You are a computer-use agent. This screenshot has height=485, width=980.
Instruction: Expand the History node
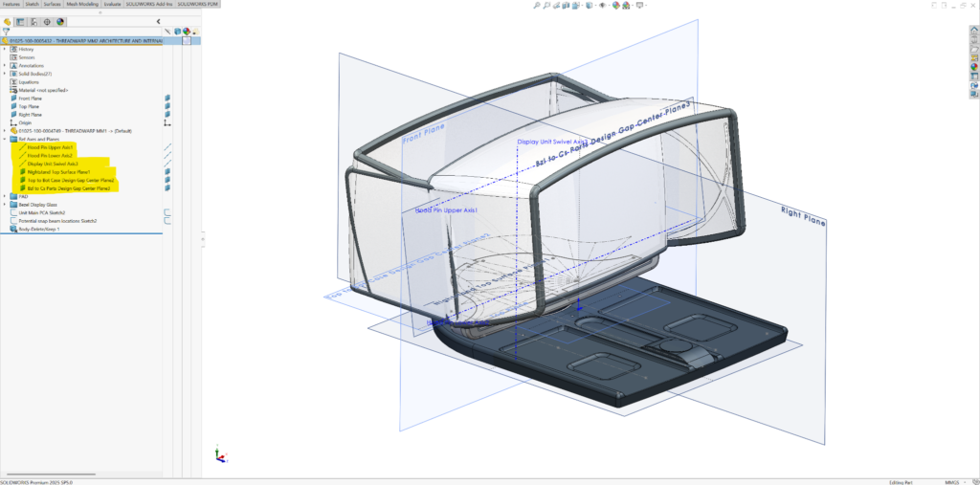(x=5, y=49)
